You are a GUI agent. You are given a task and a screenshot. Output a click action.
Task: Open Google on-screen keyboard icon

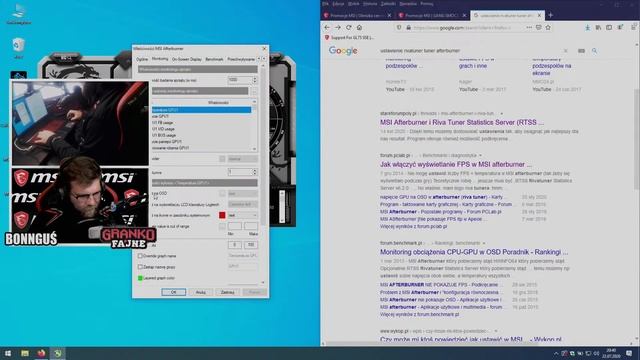(x=581, y=51)
